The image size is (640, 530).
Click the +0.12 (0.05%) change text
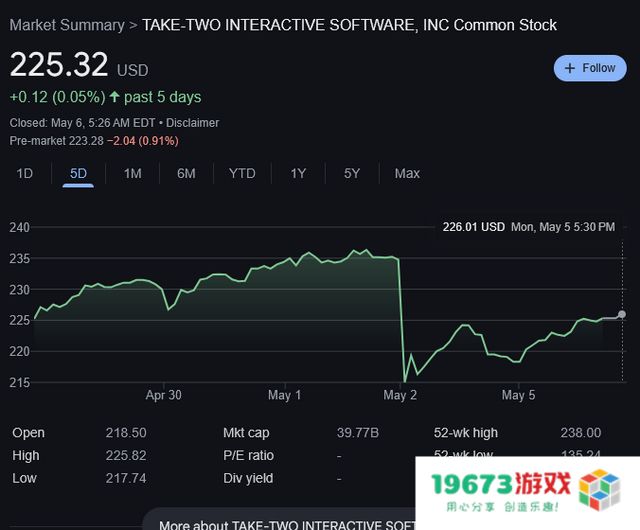58,97
